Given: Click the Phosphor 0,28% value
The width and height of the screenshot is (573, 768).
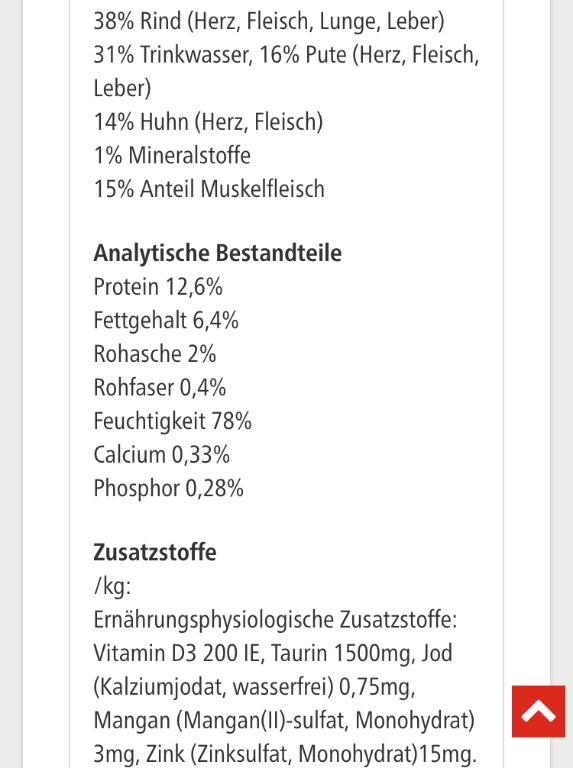Looking at the screenshot, I should coord(168,489).
